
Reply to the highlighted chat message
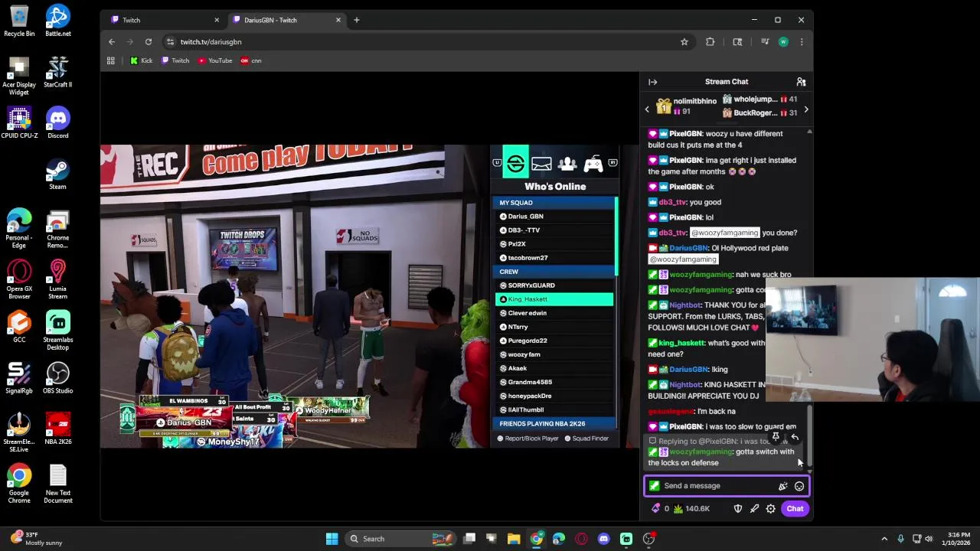pyautogui.click(x=794, y=437)
